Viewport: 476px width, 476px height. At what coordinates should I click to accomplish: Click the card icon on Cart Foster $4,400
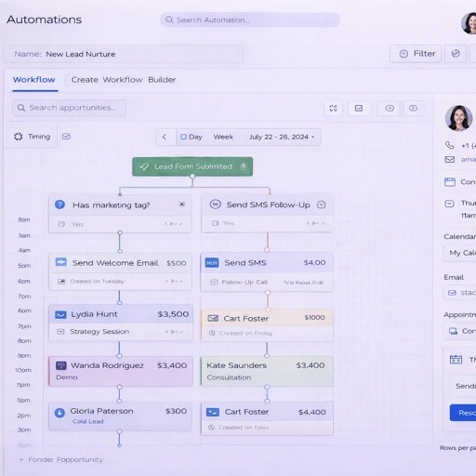point(213,412)
